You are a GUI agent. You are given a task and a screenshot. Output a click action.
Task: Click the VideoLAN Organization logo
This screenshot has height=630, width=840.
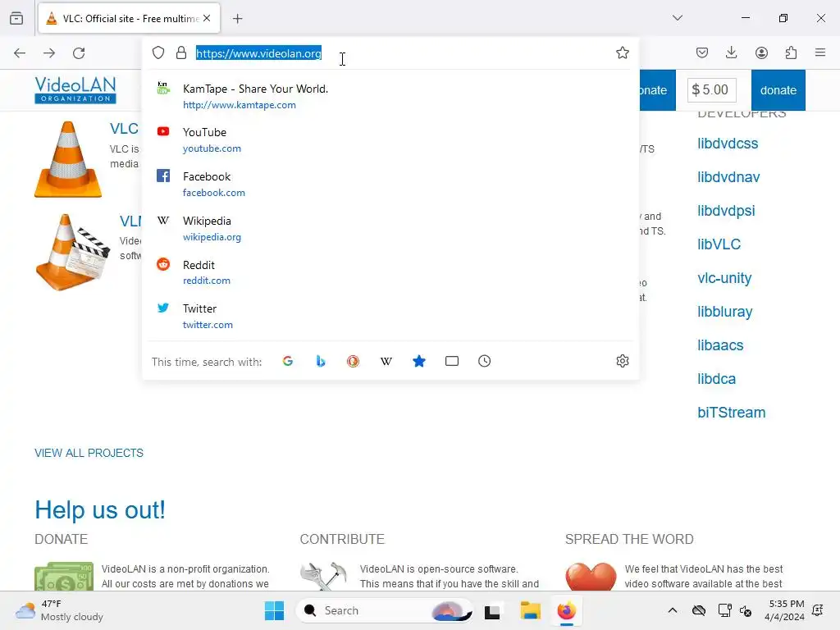[75, 90]
